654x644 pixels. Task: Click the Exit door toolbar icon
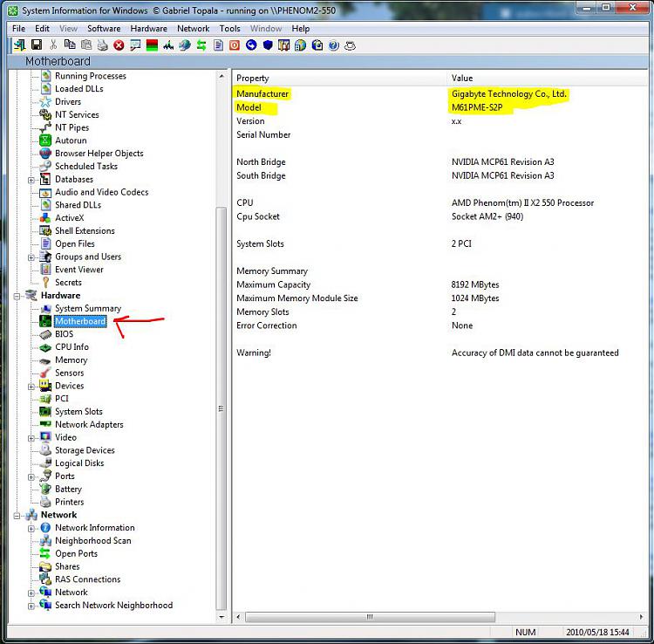click(x=19, y=45)
